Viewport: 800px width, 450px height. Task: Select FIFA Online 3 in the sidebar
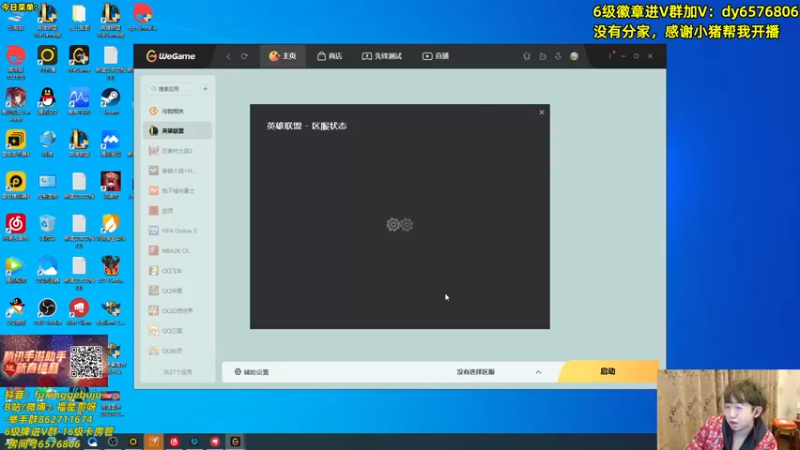pyautogui.click(x=178, y=231)
